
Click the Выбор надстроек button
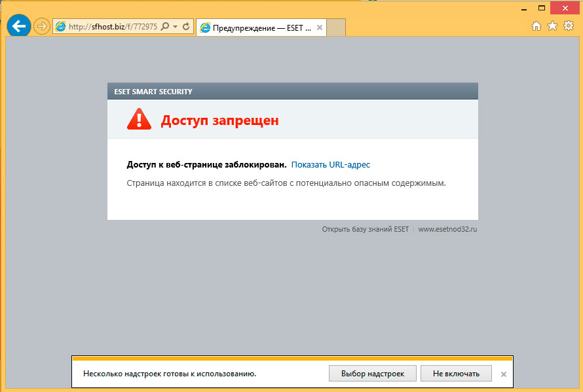click(x=373, y=374)
